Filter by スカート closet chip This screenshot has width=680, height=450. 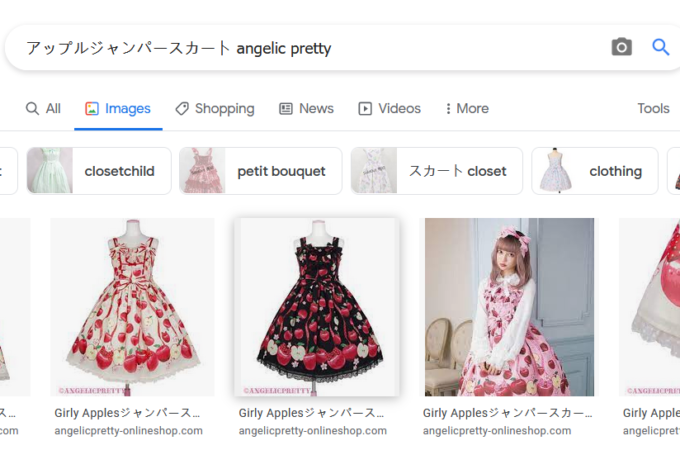pyautogui.click(x=436, y=171)
